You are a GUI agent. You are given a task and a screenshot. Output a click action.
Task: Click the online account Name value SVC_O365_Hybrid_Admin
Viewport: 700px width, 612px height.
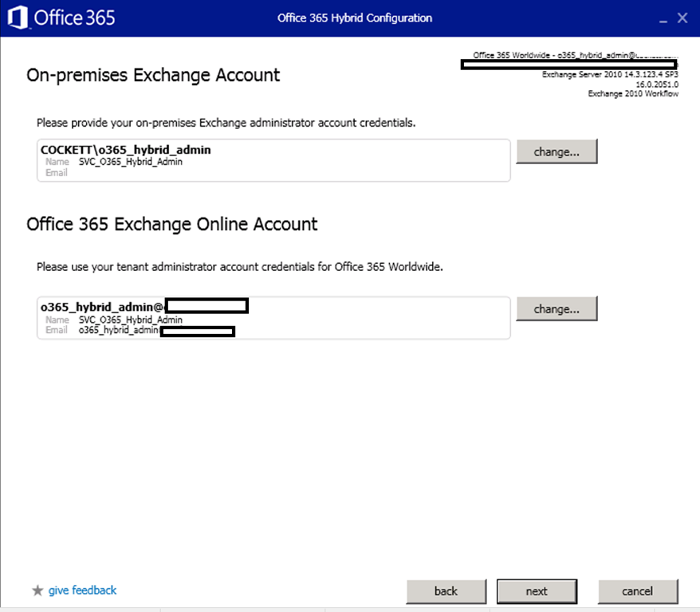click(x=131, y=320)
